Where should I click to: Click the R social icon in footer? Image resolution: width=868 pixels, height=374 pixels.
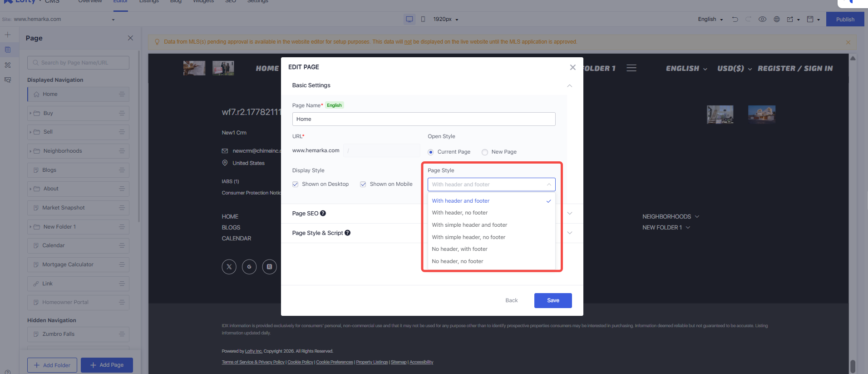pyautogui.click(x=269, y=267)
